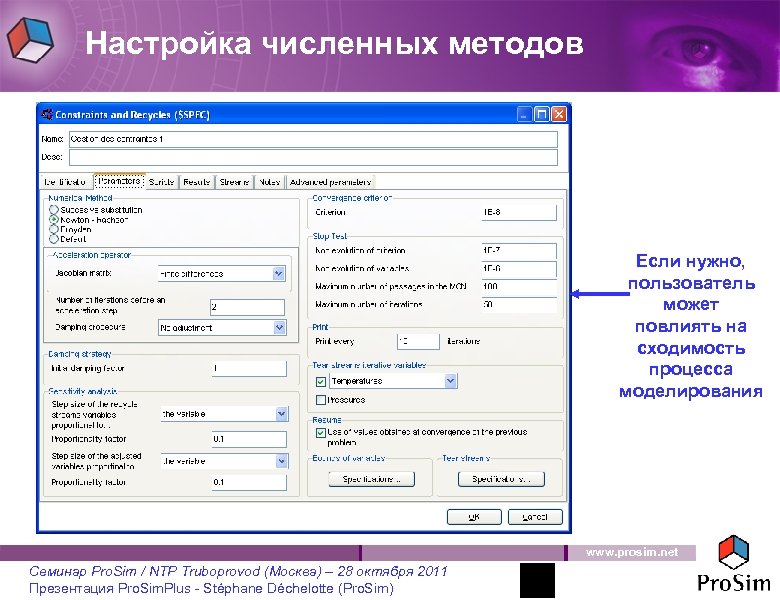Close the Constraints and Recycles window

(559, 114)
